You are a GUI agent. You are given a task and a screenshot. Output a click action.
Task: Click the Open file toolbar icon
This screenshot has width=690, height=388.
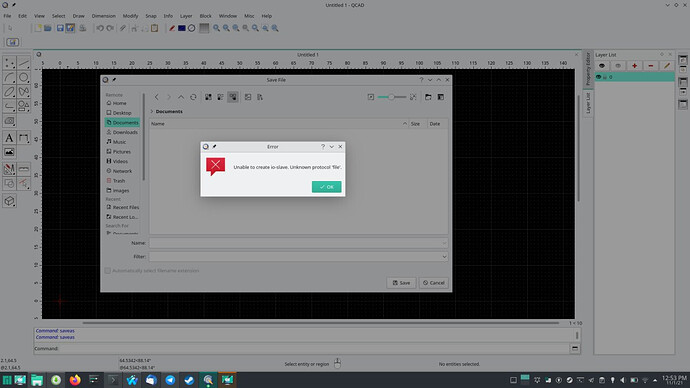(x=48, y=28)
